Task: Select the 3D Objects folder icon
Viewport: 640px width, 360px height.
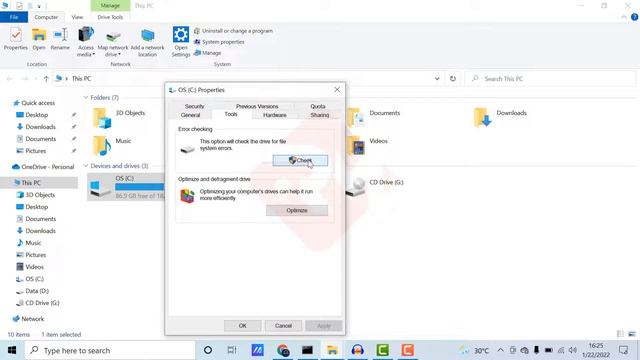Action: [102, 118]
